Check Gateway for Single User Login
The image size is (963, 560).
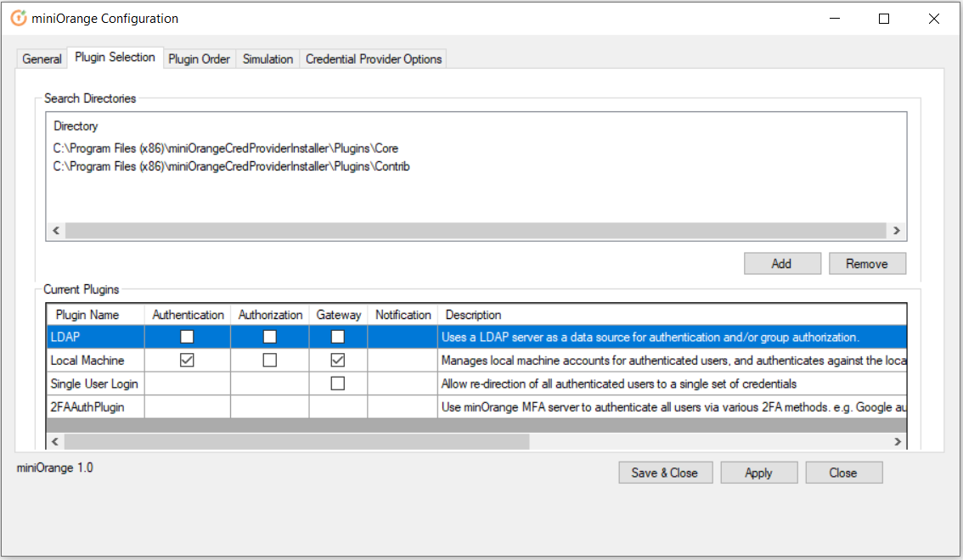pos(338,384)
